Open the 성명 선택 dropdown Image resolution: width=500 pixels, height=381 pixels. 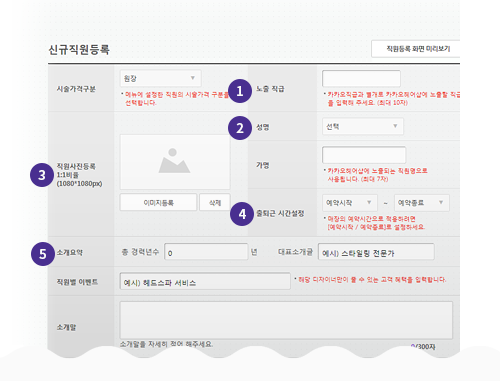[363, 126]
